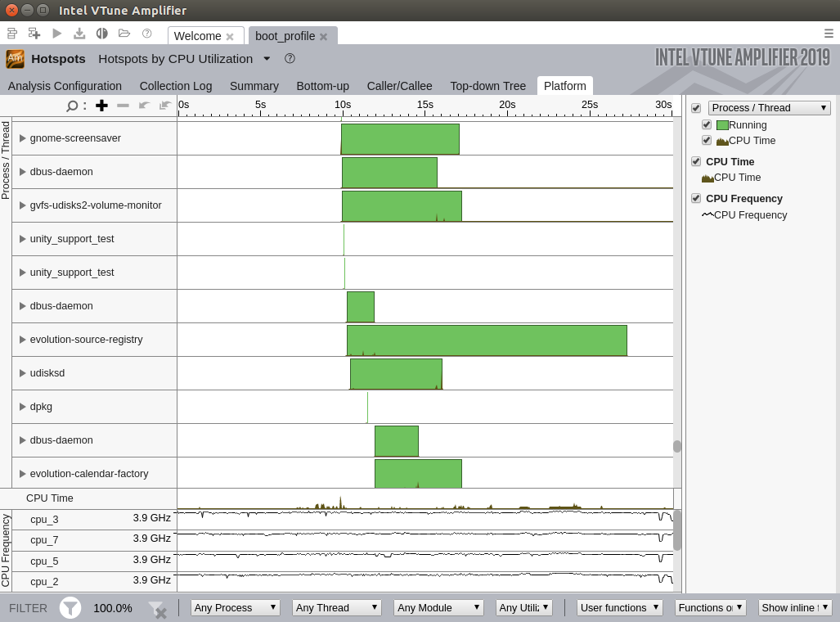
Task: Switch to the Bottom-up tab
Action: [322, 86]
